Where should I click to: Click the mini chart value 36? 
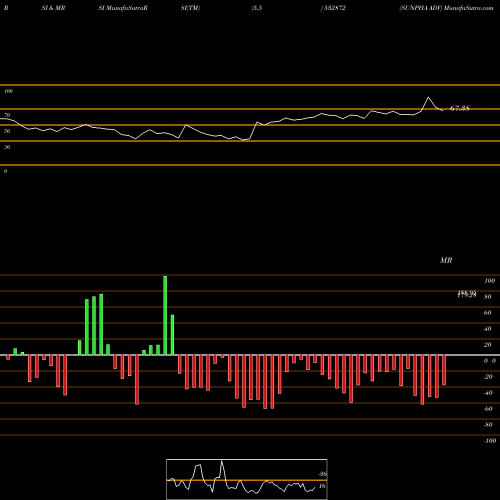point(322,474)
